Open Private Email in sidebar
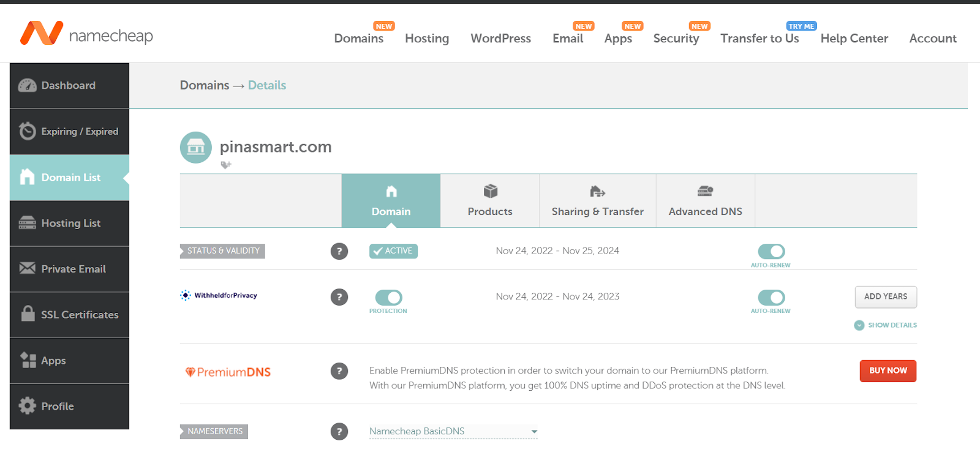Screen dimensions: 980x452 tap(69, 269)
